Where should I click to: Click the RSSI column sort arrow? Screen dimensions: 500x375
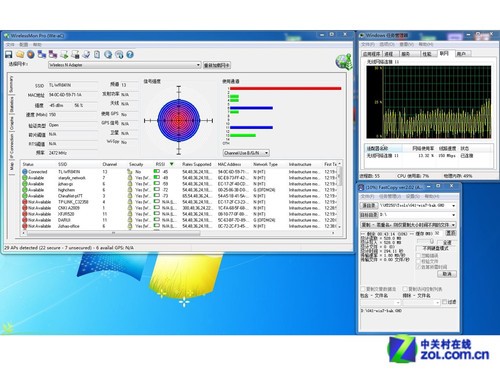tap(172, 164)
